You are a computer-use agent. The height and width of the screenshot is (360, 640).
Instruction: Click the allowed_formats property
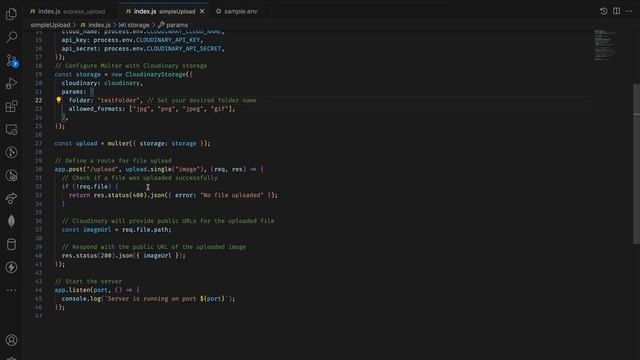pos(96,109)
